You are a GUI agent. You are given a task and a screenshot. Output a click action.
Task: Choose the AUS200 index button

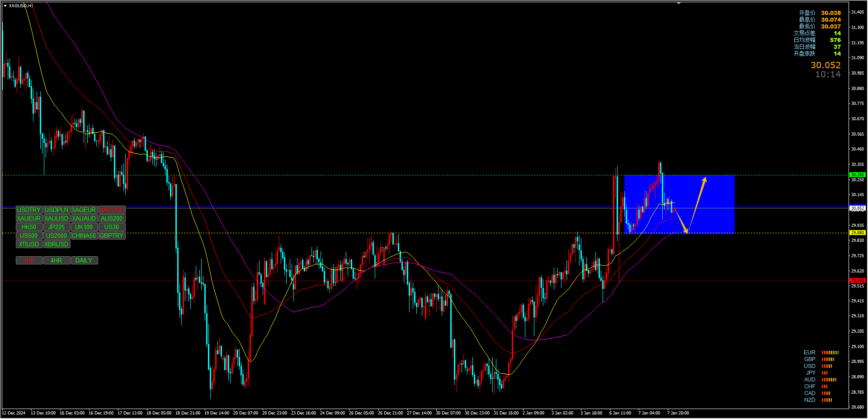(x=112, y=218)
